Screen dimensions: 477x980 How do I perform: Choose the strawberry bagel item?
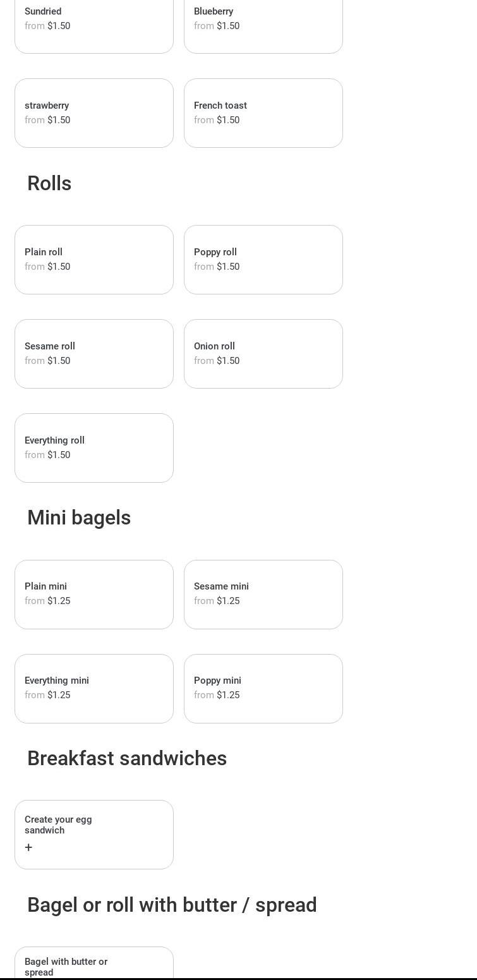point(94,113)
